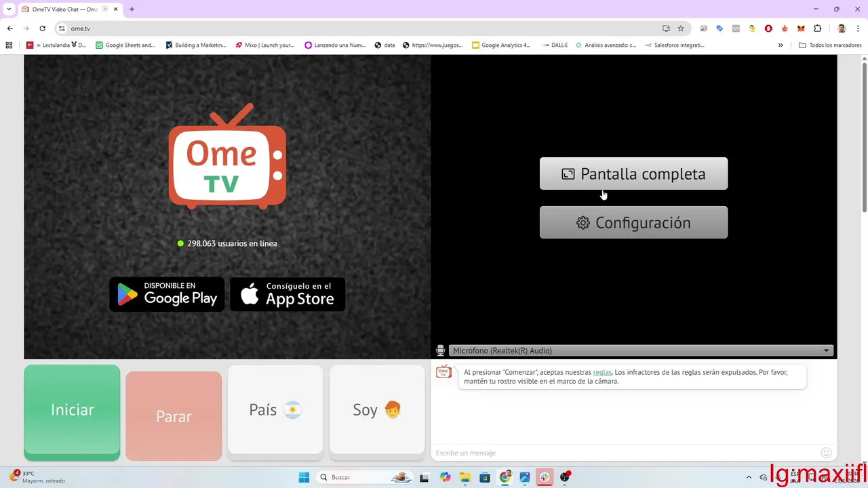Screen dimensions: 868x488
Task: Open the Extensions puzzle menu
Action: (817, 28)
